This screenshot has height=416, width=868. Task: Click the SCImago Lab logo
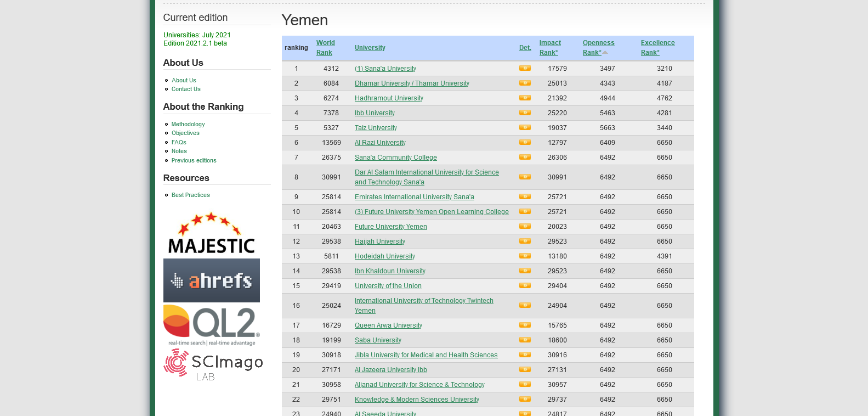point(213,364)
